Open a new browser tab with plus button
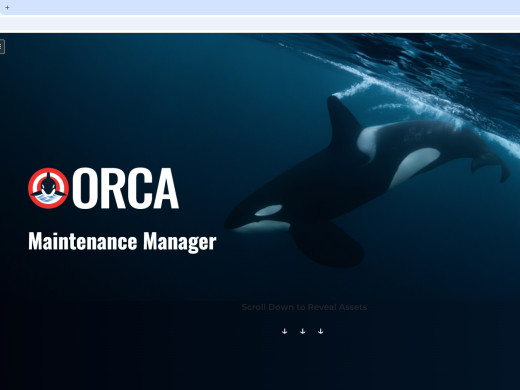 (7, 7)
